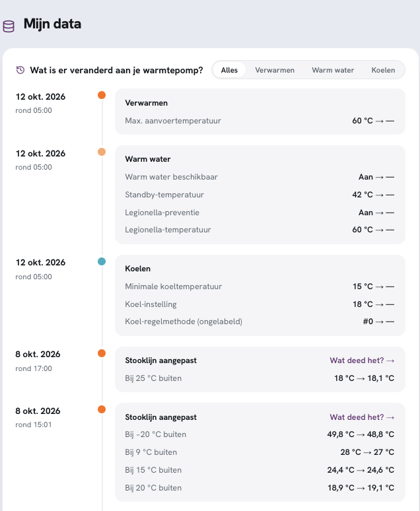Click the 'Standby-temperatuur' row label

(164, 195)
